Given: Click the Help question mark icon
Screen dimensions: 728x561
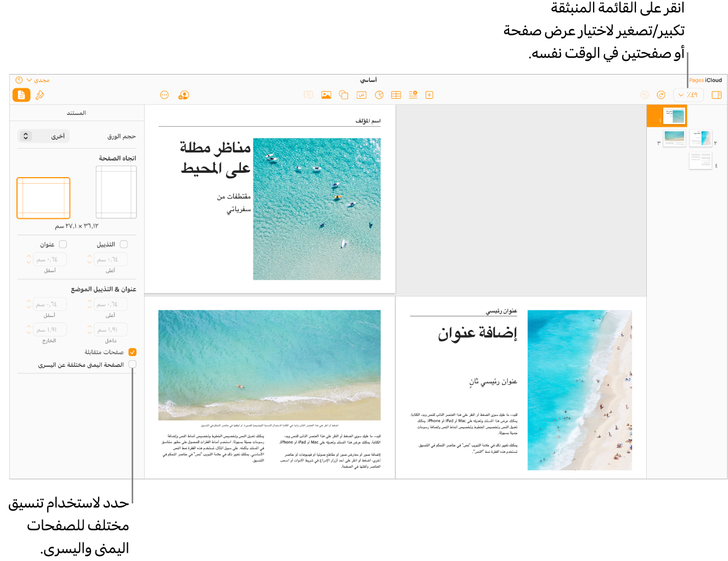Looking at the screenshot, I should [x=19, y=80].
